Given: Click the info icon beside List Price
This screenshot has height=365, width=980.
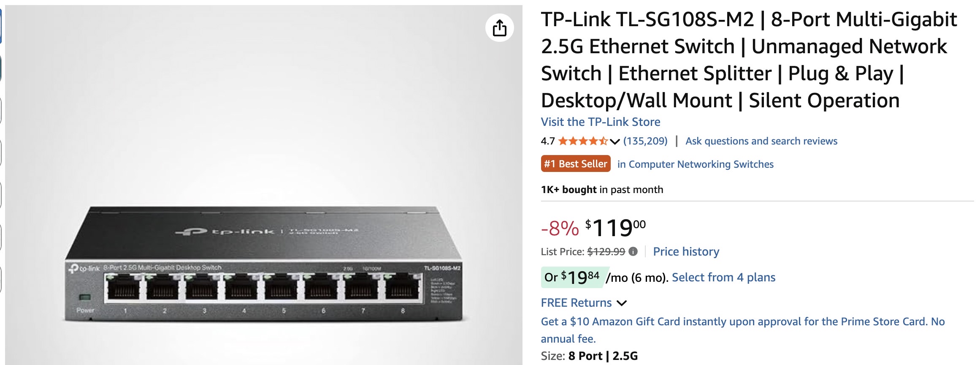Looking at the screenshot, I should point(633,252).
